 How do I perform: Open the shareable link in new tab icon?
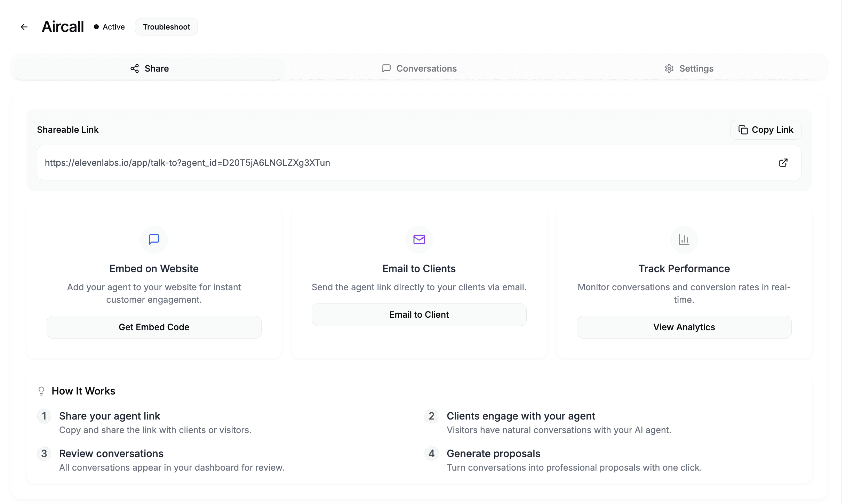click(x=783, y=163)
